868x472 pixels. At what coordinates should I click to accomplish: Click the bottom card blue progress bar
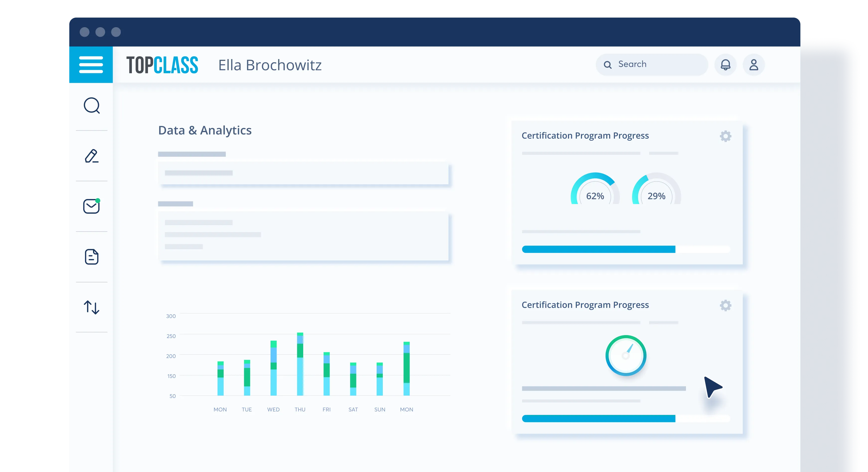pos(598,418)
